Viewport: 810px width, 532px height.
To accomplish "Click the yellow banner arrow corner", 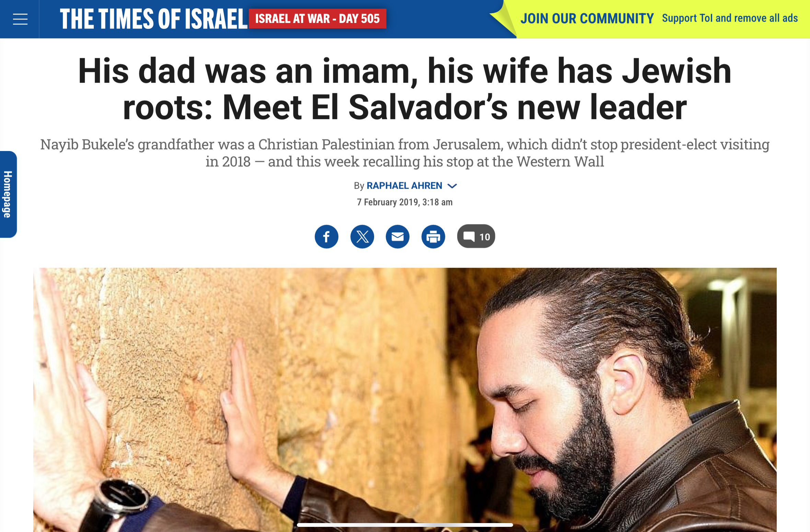I will (503, 19).
